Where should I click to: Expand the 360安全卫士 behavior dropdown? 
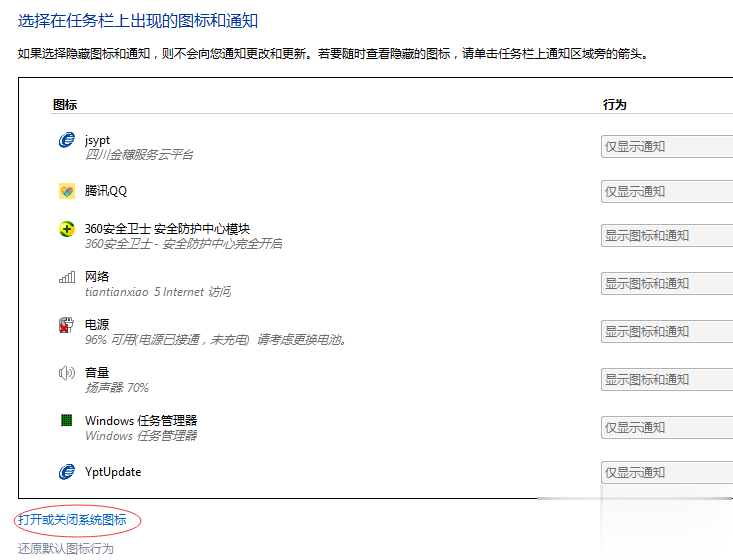[666, 236]
